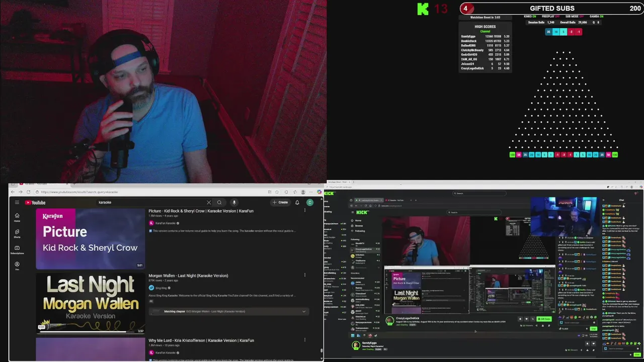Open Shorts in YouTube sidebar
Viewport: 644px width, 362px height.
(x=17, y=234)
